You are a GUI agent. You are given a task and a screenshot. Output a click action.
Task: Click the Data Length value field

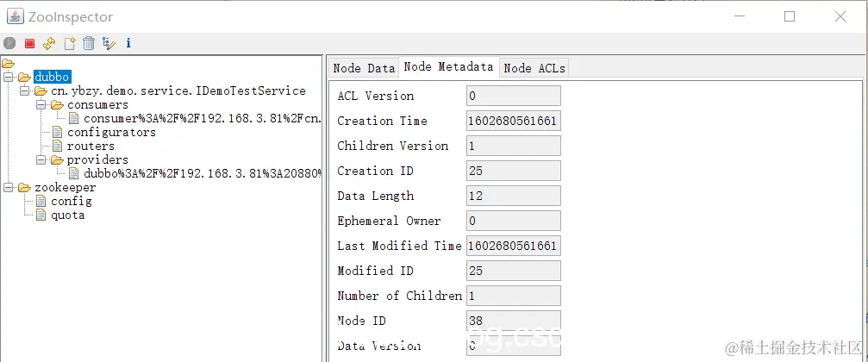click(x=513, y=196)
